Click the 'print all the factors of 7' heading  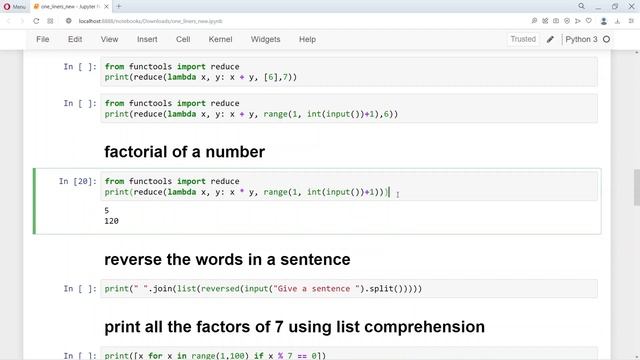[295, 327]
